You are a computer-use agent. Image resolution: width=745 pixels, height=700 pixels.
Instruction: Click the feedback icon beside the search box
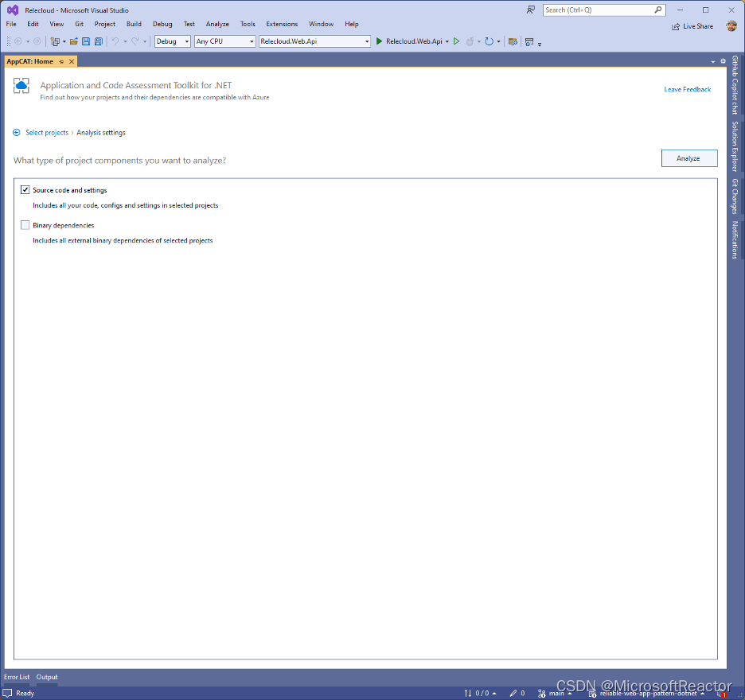[531, 10]
